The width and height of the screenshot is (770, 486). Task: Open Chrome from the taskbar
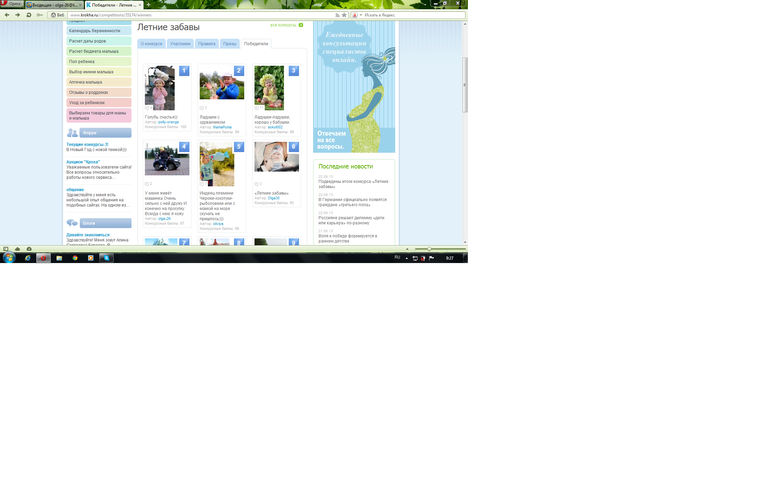click(75, 258)
